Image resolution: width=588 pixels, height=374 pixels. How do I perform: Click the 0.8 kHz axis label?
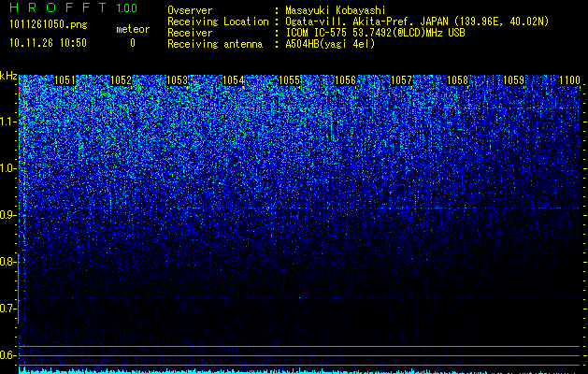(7, 262)
